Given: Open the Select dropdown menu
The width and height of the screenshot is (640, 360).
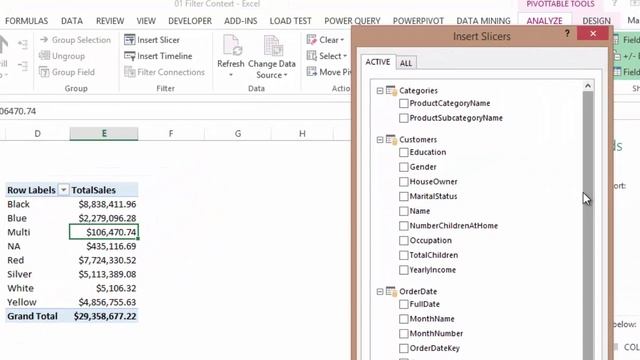Looking at the screenshot, I should (345, 56).
